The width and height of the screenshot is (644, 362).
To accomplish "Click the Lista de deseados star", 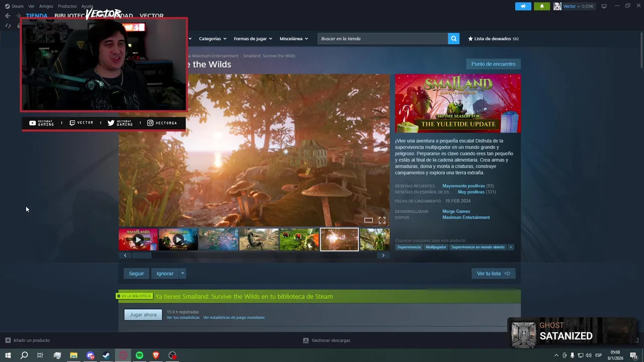I will pos(470,39).
